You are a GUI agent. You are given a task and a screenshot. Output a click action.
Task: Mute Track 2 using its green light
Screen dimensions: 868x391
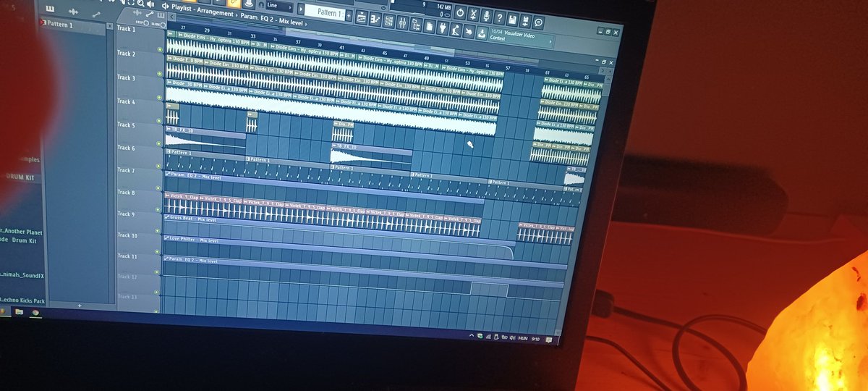click(x=159, y=73)
